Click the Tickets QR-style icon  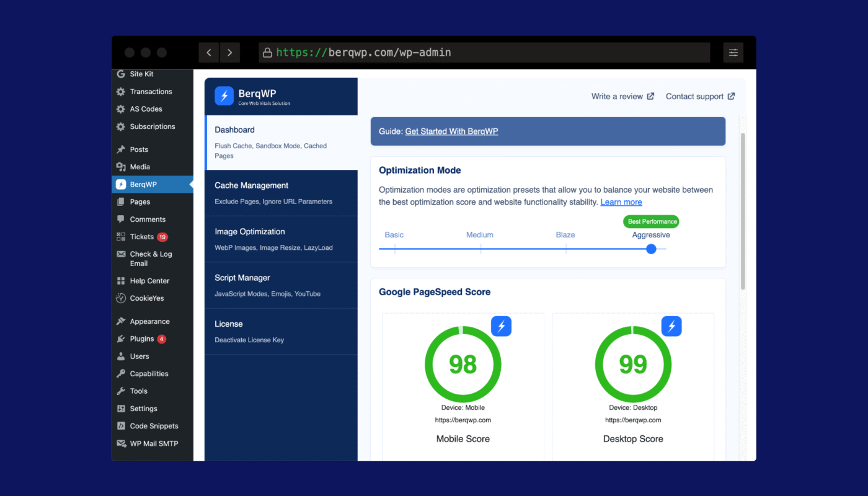pyautogui.click(x=121, y=237)
